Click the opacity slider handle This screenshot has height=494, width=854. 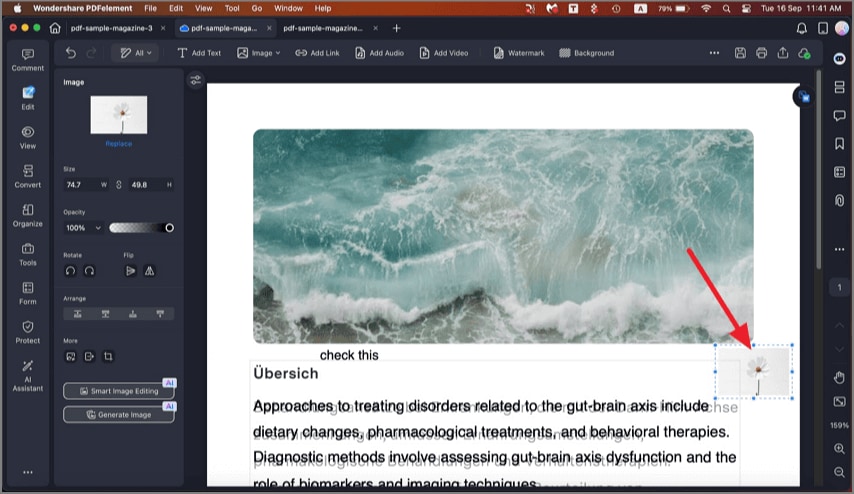[x=169, y=228]
